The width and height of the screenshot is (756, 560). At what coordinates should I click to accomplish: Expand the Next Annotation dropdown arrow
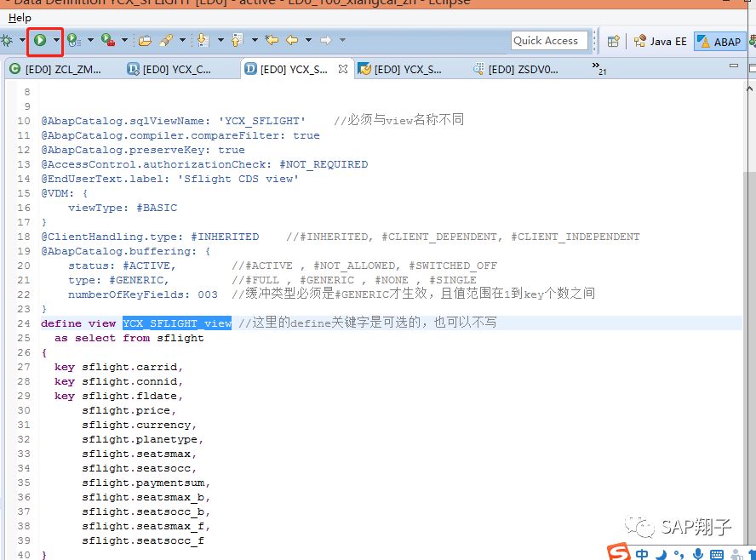[220, 40]
